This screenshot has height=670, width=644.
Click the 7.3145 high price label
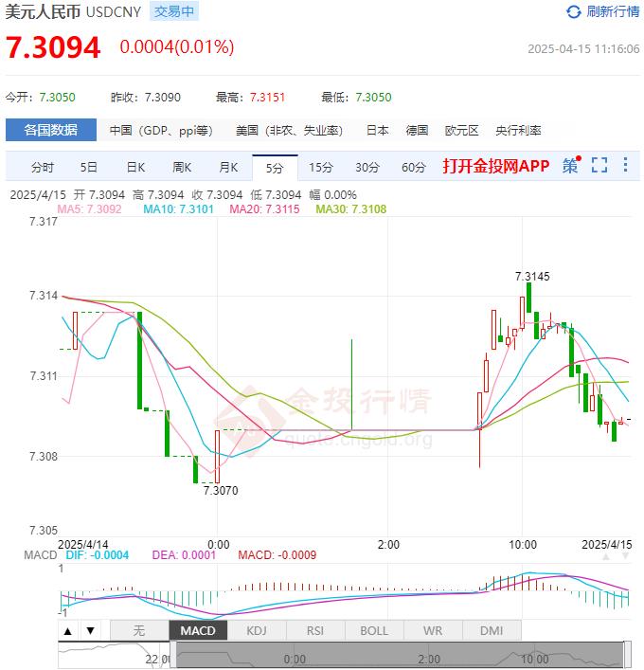tap(532, 277)
